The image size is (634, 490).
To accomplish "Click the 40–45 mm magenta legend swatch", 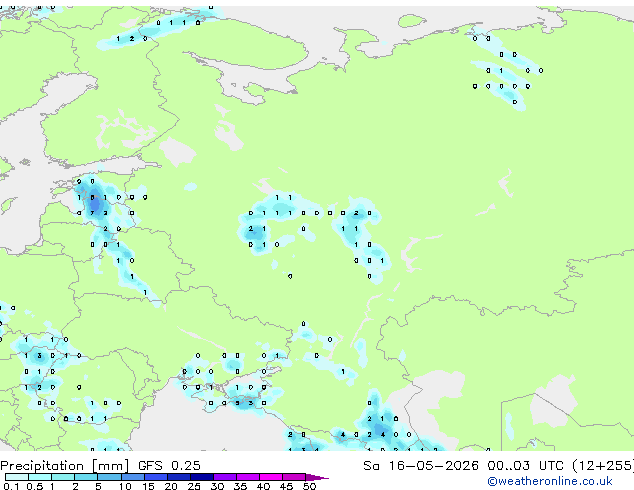I will point(271,477).
